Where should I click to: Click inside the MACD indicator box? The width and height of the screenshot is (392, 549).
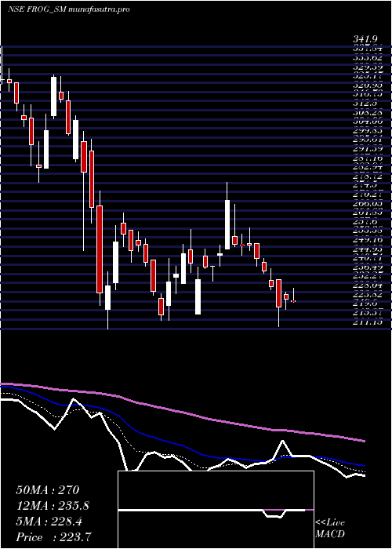point(216,510)
